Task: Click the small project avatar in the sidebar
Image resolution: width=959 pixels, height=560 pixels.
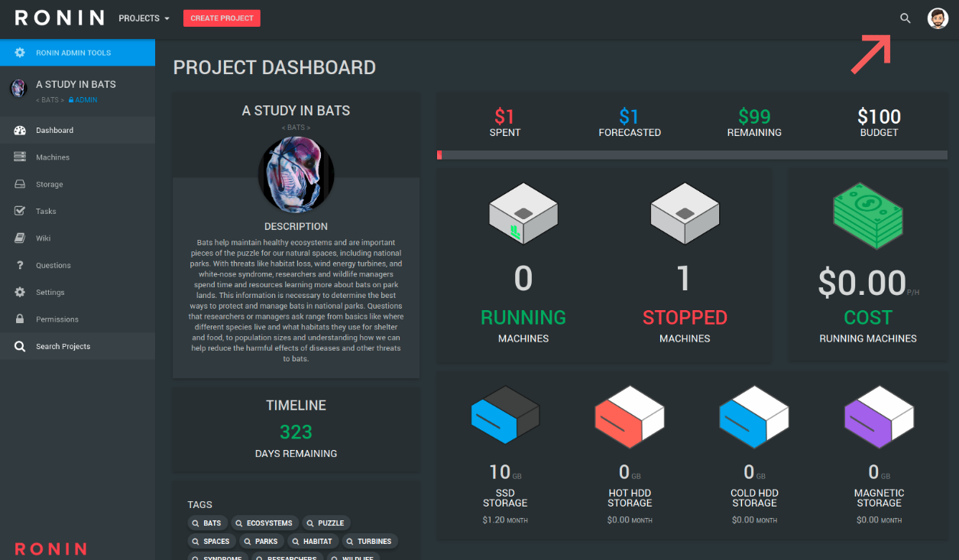Action: click(19, 89)
